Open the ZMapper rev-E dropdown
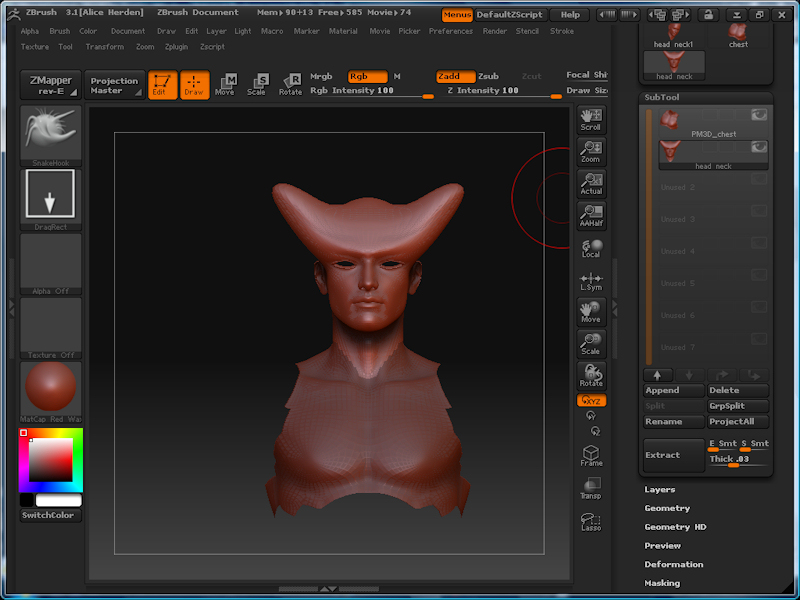 (50, 85)
